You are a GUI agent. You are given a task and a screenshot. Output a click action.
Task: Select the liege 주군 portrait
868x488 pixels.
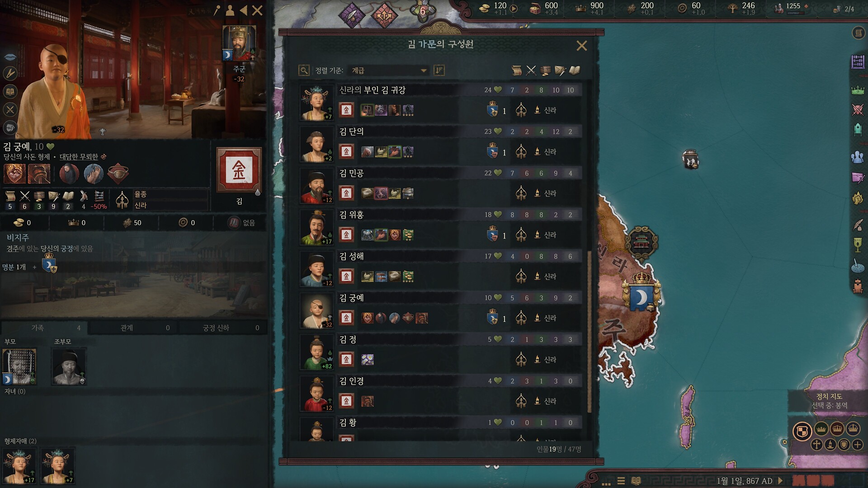[x=239, y=44]
